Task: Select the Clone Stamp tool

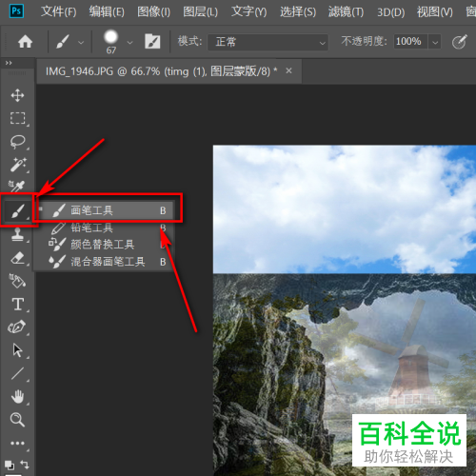Action: 18,235
